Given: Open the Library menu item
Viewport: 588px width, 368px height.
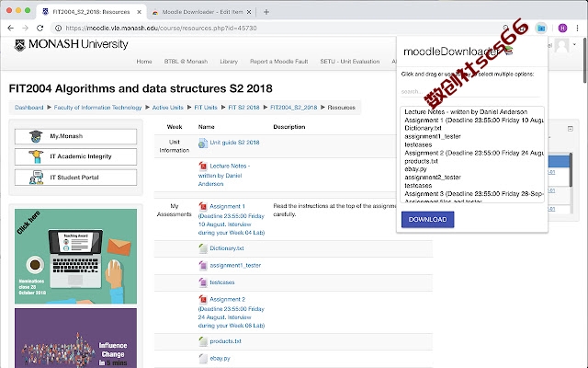Looking at the screenshot, I should [x=229, y=62].
